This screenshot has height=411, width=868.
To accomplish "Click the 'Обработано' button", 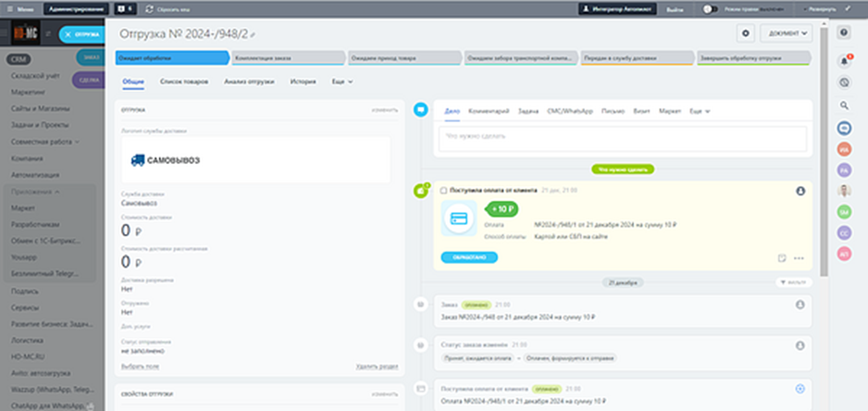I will (469, 257).
